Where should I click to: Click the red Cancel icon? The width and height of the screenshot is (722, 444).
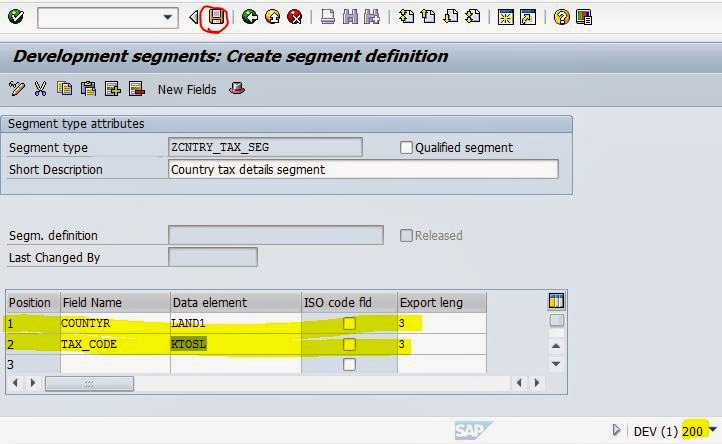294,17
